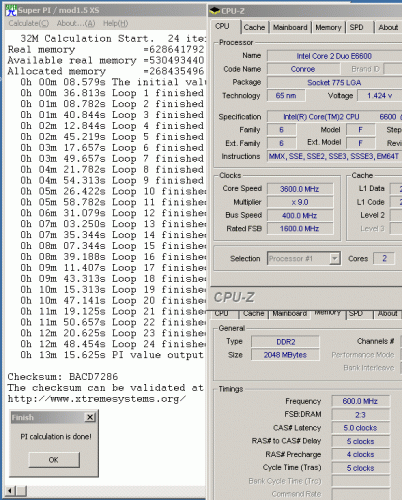Click the Bus Speed value 400.0 MHz
402x500 pixels.
(300, 216)
